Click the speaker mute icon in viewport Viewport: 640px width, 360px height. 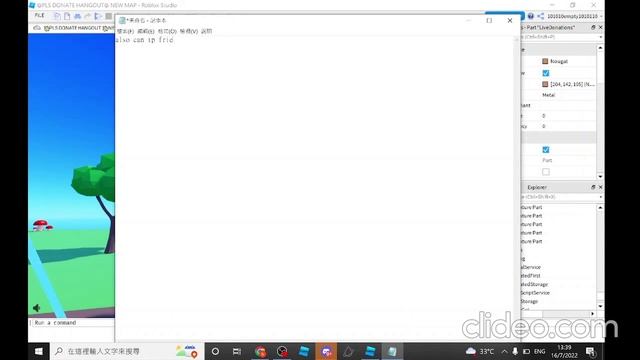(37, 308)
